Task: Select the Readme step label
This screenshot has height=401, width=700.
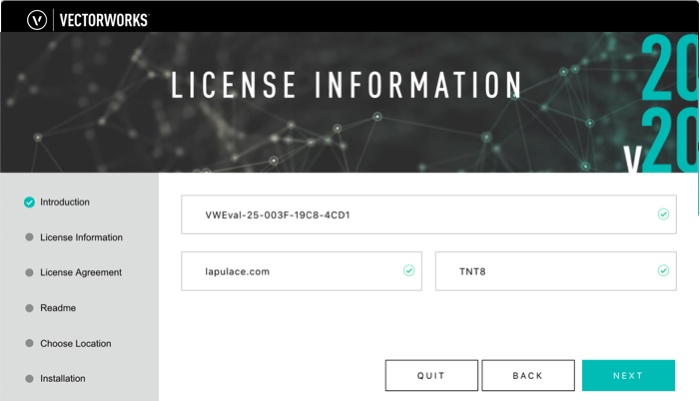Action: coord(58,308)
